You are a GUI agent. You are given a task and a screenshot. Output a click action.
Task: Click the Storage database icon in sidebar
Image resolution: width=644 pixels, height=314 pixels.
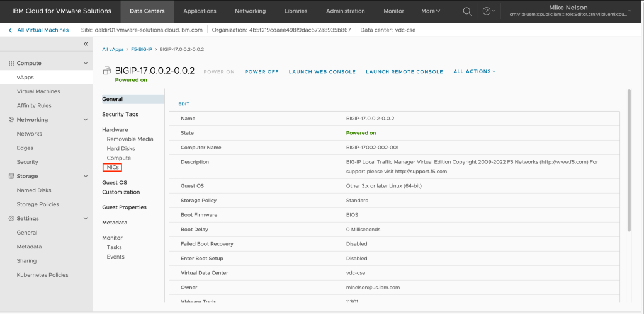click(x=11, y=176)
